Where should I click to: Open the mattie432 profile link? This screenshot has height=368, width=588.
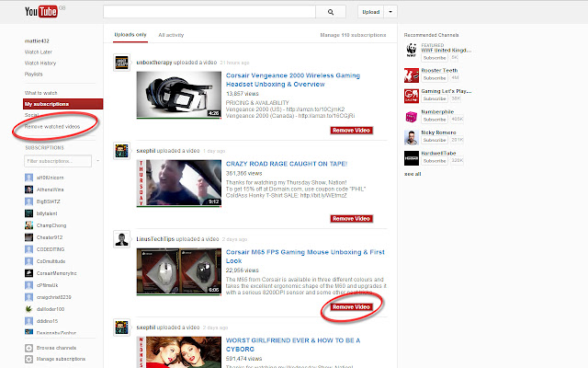[x=37, y=40]
